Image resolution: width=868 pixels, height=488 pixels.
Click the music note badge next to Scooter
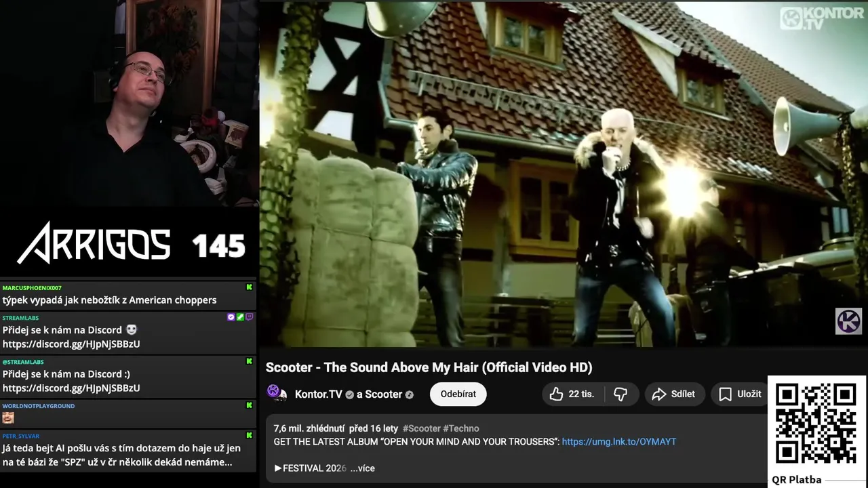tap(409, 394)
